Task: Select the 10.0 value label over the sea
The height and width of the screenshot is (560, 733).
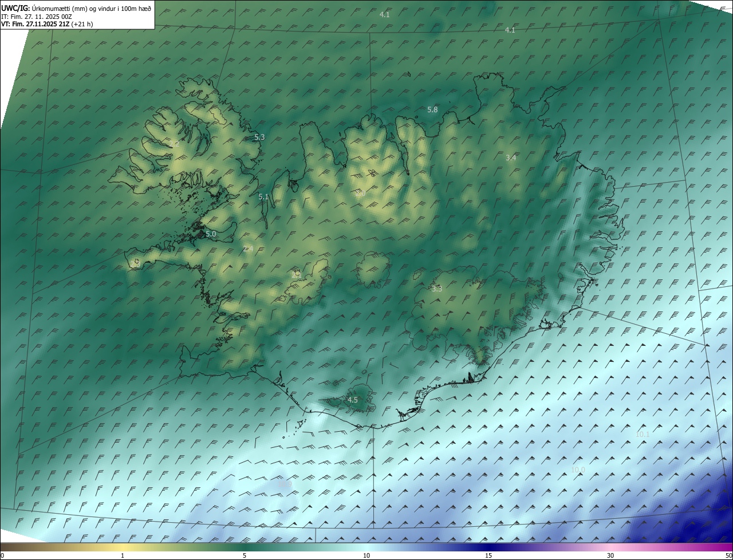Action: tap(578, 470)
